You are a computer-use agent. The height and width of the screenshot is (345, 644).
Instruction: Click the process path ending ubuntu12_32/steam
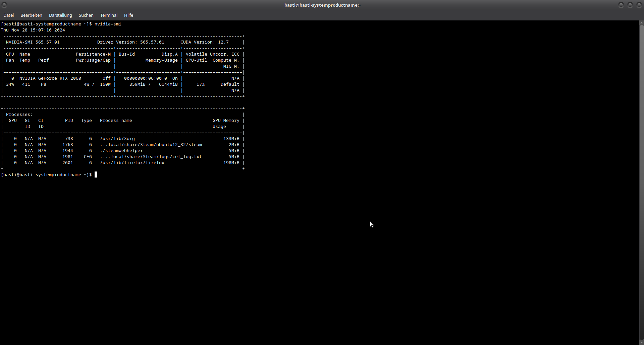[151, 145]
